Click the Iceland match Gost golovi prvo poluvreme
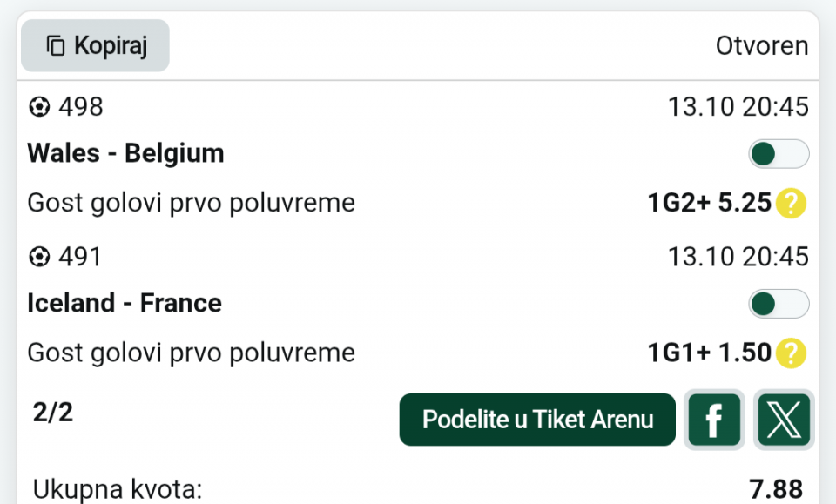Image resolution: width=836 pixels, height=504 pixels. click(192, 353)
